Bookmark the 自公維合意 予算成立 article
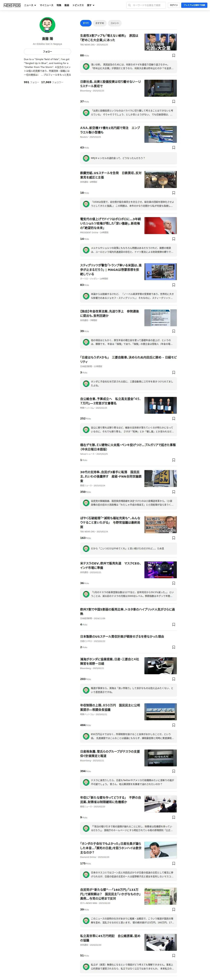This screenshot has width=210, height=980. pos(174,418)
